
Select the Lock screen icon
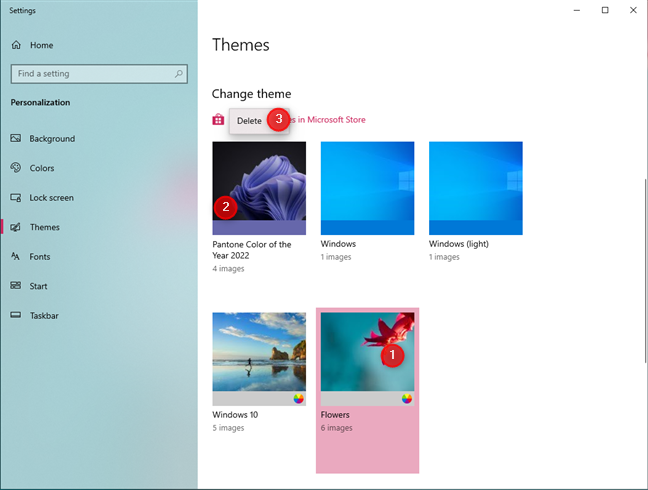pos(16,197)
